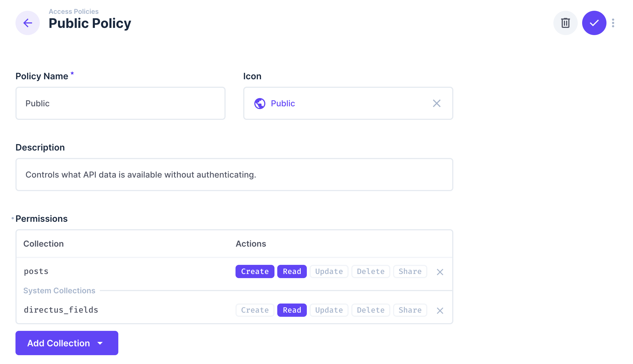This screenshot has height=364, width=633.
Task: Remove the posts permission row
Action: tap(440, 272)
